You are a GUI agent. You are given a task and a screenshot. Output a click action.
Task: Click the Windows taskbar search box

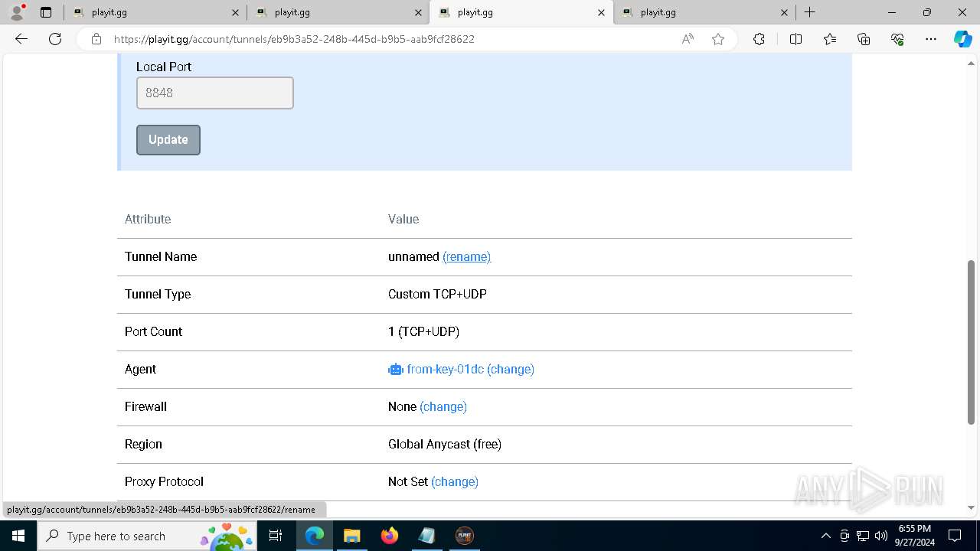[x=147, y=536]
